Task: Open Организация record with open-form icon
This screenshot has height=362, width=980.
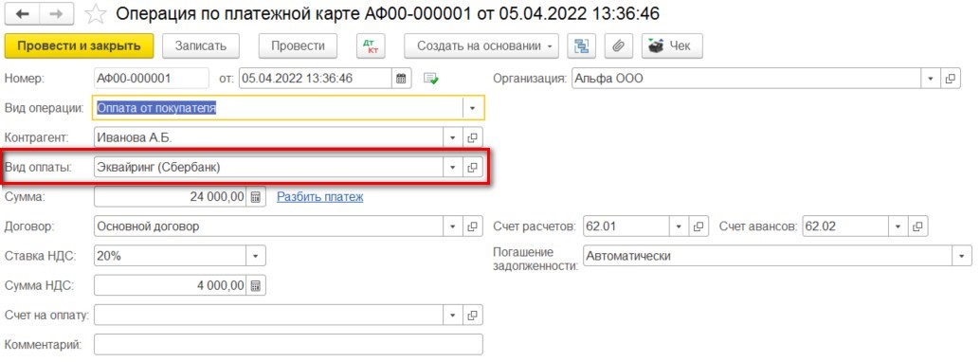Action: pyautogui.click(x=950, y=79)
